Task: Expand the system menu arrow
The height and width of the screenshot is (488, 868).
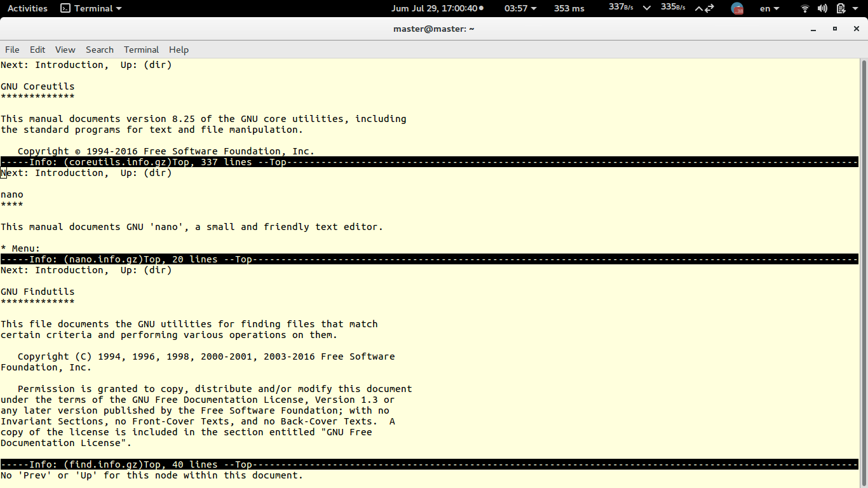Action: pos(857,8)
